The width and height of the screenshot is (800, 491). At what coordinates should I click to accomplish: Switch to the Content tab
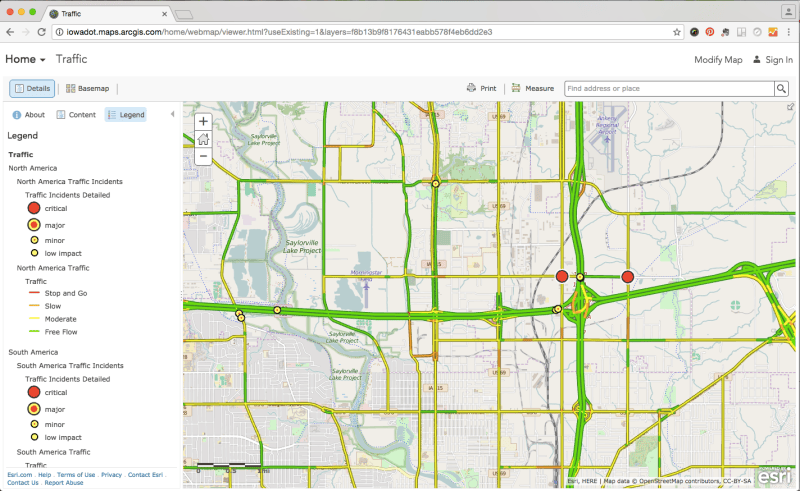(76, 115)
